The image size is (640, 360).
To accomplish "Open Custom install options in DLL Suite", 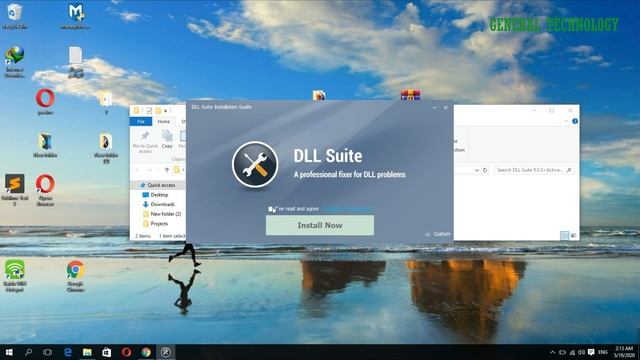I will 438,234.
